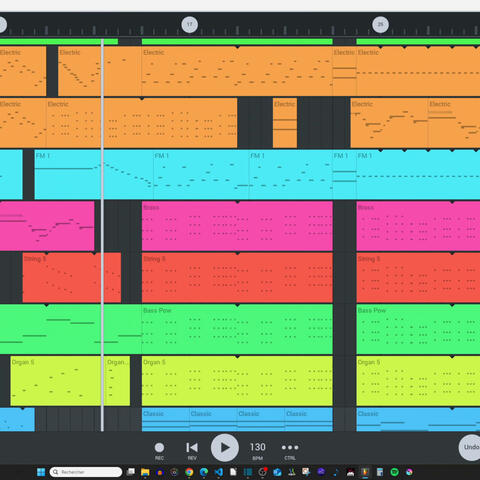Open Visual Studio Code from taskbar
This screenshot has width=480, height=480.
point(219,472)
